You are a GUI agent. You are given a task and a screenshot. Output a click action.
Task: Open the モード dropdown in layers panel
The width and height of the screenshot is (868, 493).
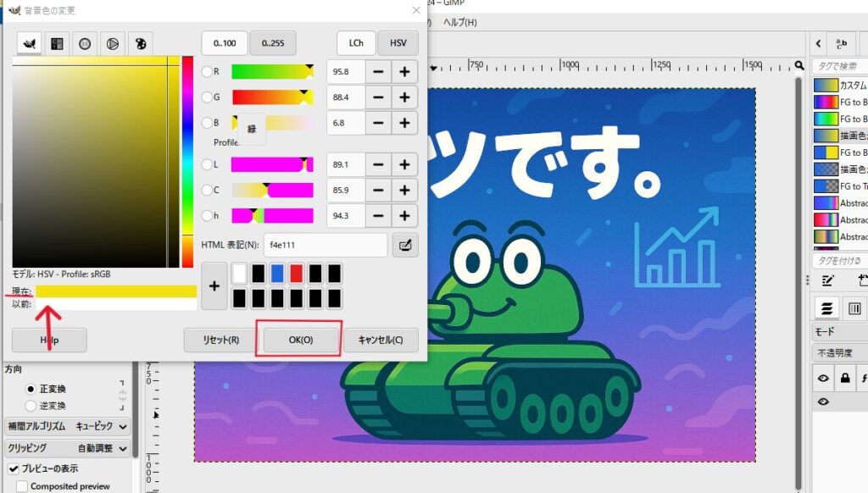click(840, 332)
